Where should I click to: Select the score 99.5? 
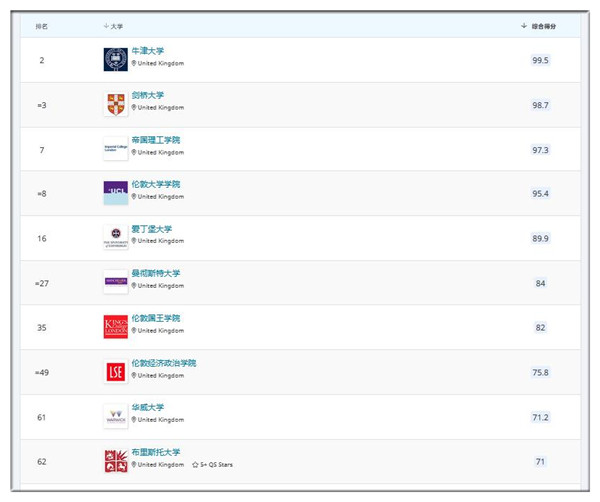540,60
